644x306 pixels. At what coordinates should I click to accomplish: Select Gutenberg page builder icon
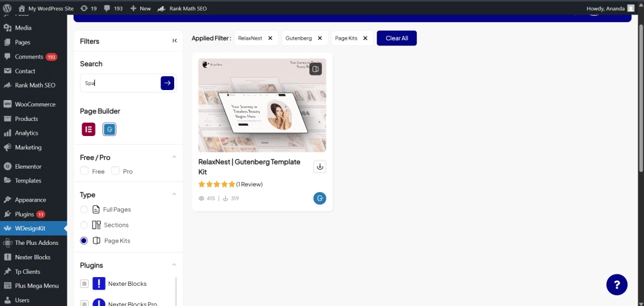(109, 129)
